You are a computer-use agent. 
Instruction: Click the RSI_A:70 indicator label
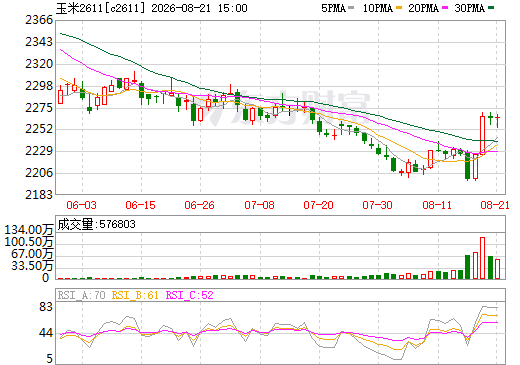(81, 295)
